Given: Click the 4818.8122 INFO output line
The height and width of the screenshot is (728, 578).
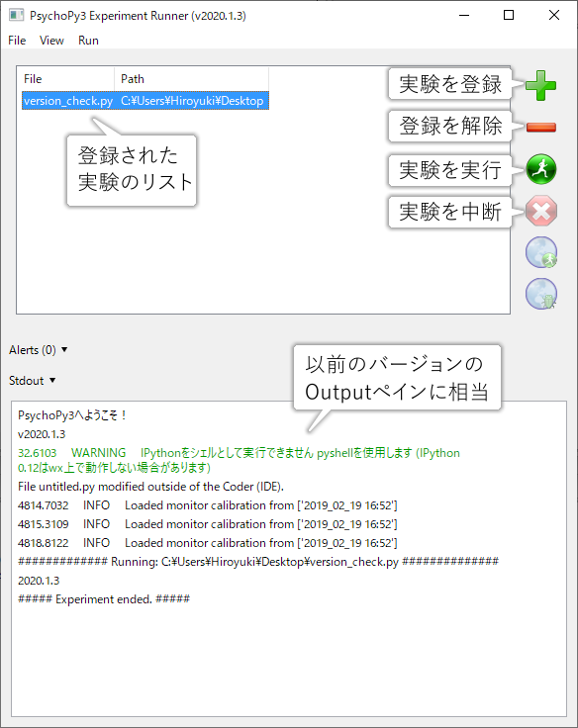Looking at the screenshot, I should (x=207, y=543).
